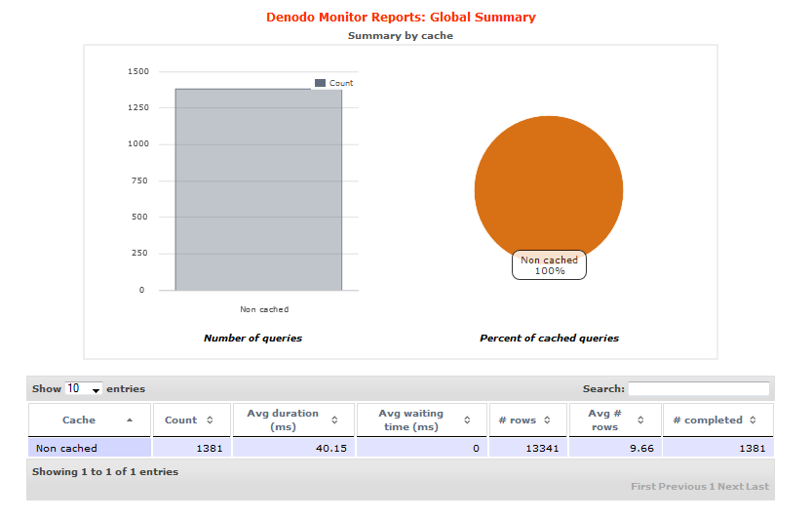Click the Count legend swatch in bar chart
The height and width of the screenshot is (520, 812).
pyautogui.click(x=320, y=83)
